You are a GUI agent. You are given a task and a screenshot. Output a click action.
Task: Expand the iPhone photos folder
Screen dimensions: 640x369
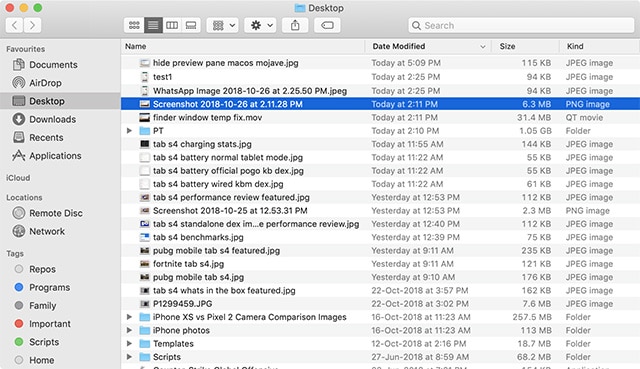129,330
